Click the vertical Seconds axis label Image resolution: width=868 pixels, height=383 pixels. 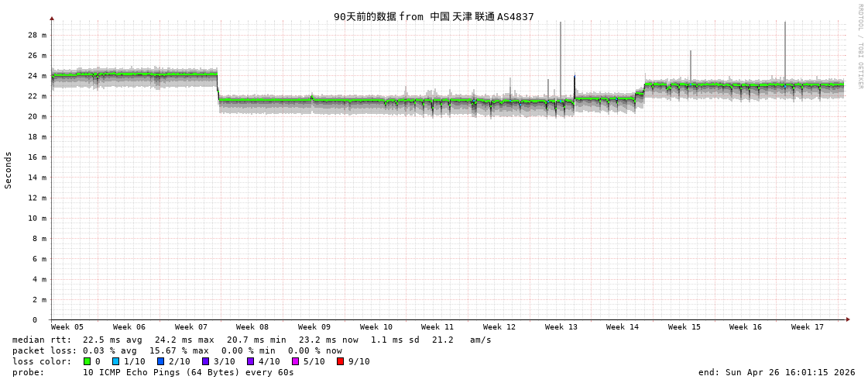[x=9, y=170]
